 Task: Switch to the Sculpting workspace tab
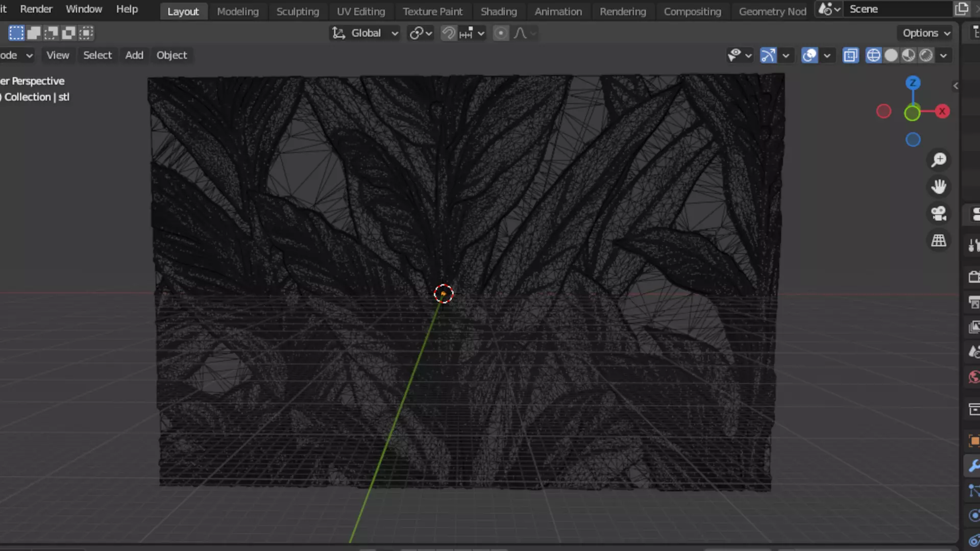[x=298, y=11]
